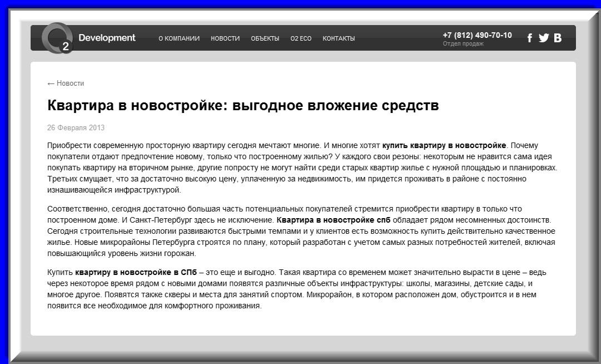Open the О компании menu item
This screenshot has width=601, height=364.
(179, 38)
